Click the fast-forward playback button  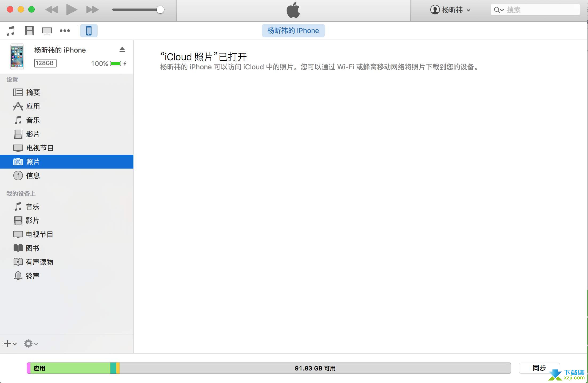pyautogui.click(x=92, y=10)
